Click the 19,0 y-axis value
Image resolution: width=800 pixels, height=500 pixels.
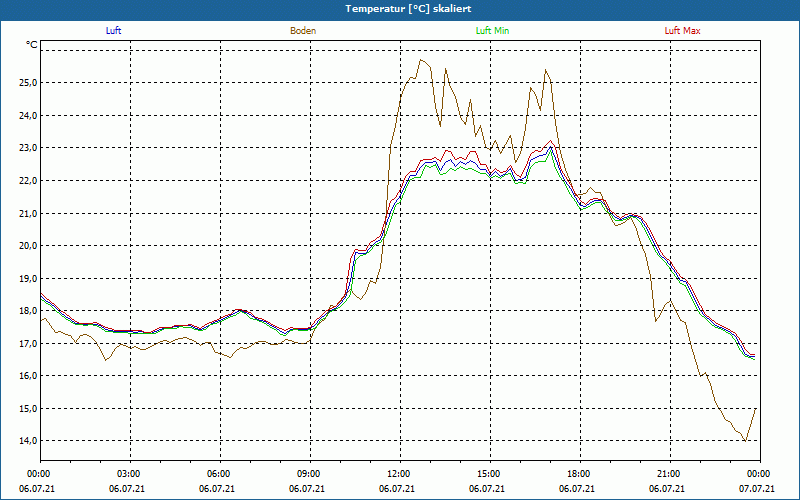pos(29,278)
